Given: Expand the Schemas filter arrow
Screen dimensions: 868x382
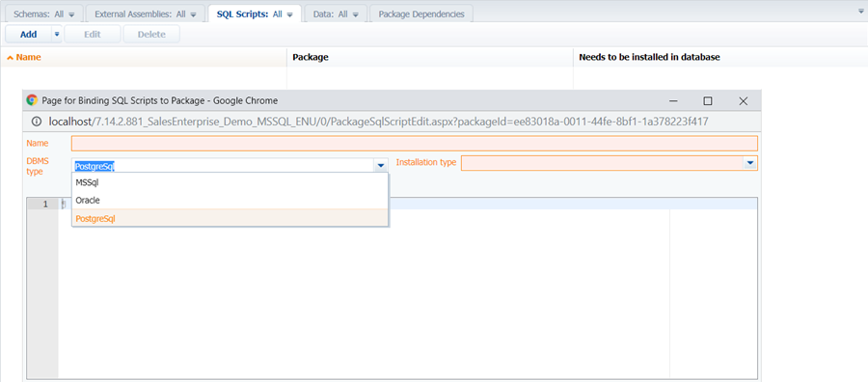Looking at the screenshot, I should click(x=71, y=14).
